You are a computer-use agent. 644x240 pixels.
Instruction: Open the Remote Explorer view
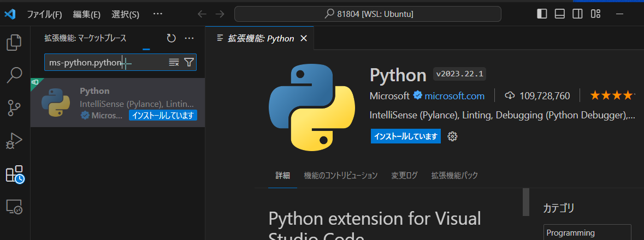14,207
